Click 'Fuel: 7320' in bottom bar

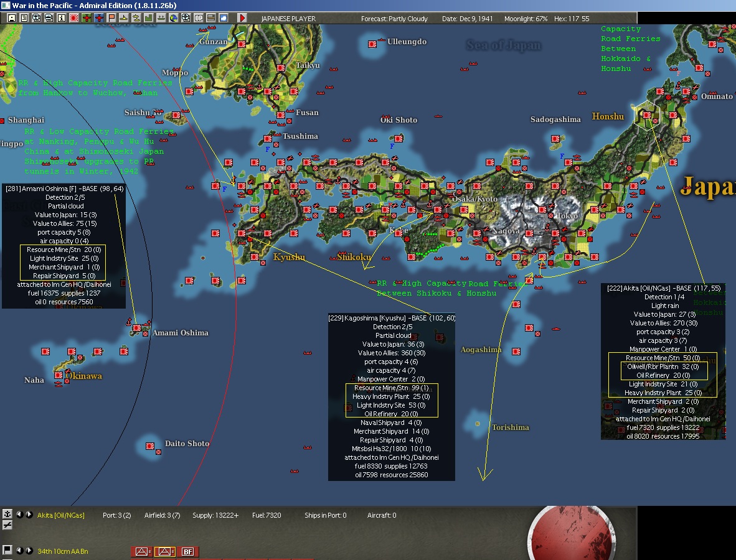point(267,515)
